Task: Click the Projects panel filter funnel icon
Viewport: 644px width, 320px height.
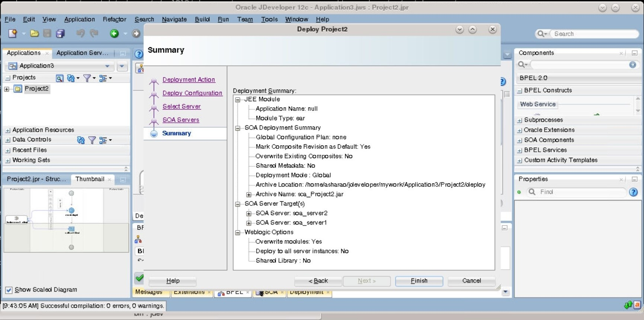Action: click(87, 78)
